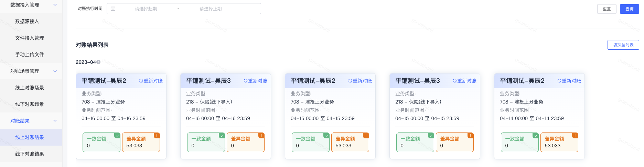
Task: Click orange info icon on first card's 差异金额
Action: pyautogui.click(x=157, y=136)
